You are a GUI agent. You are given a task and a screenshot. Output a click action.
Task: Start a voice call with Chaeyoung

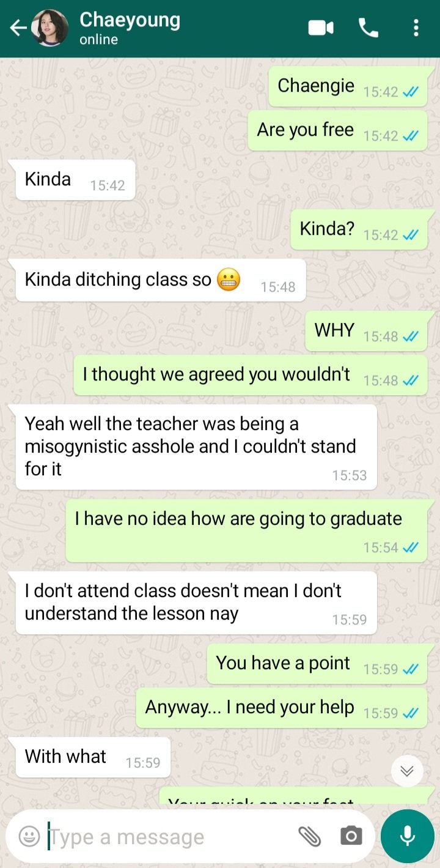tap(368, 28)
